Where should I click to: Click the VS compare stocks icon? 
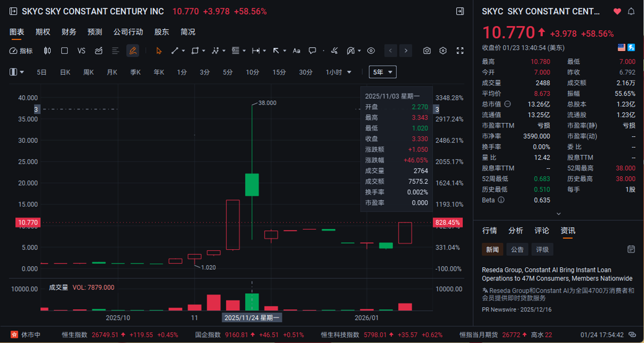(81, 51)
